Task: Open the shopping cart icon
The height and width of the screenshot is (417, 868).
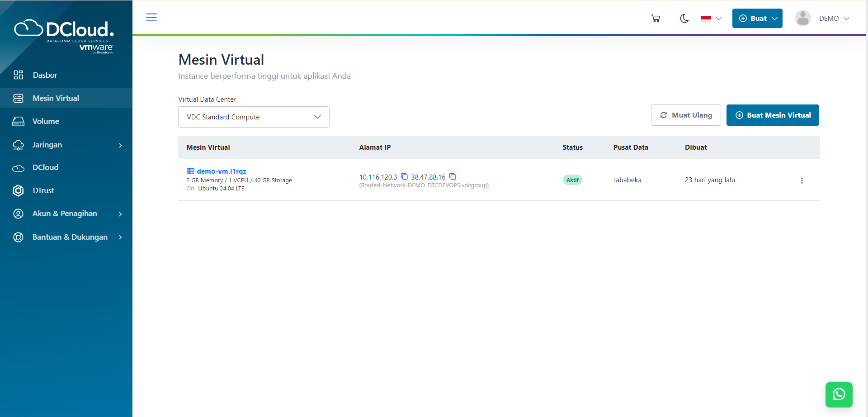Action: [x=656, y=19]
